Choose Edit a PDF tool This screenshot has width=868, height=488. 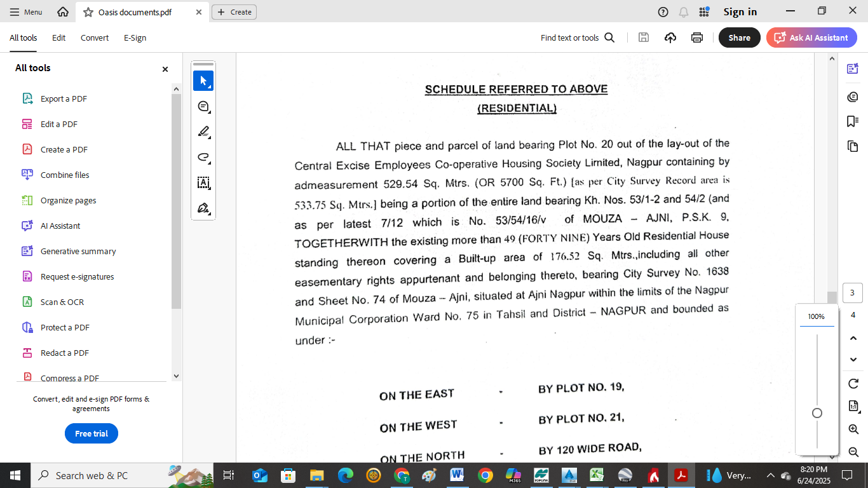[x=59, y=124]
